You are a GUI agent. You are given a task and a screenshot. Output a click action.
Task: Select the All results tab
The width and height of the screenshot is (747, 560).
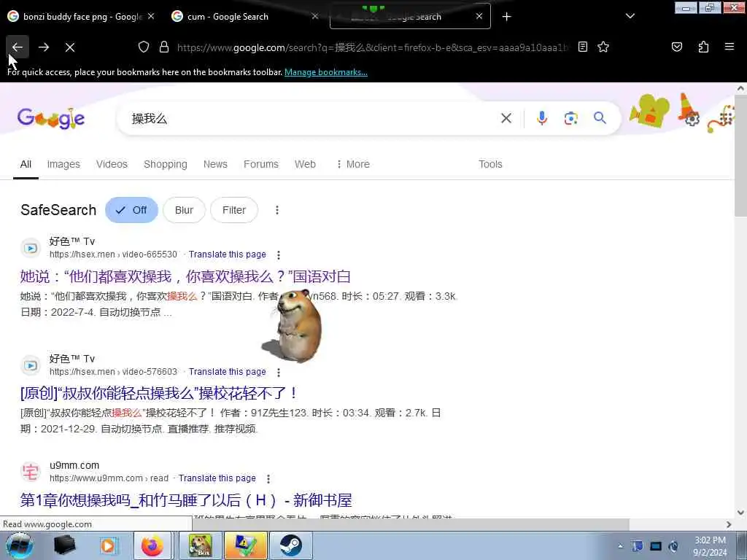pos(26,164)
